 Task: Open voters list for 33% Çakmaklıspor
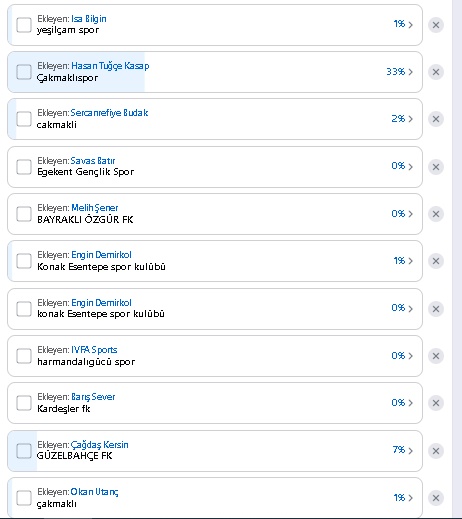click(399, 72)
